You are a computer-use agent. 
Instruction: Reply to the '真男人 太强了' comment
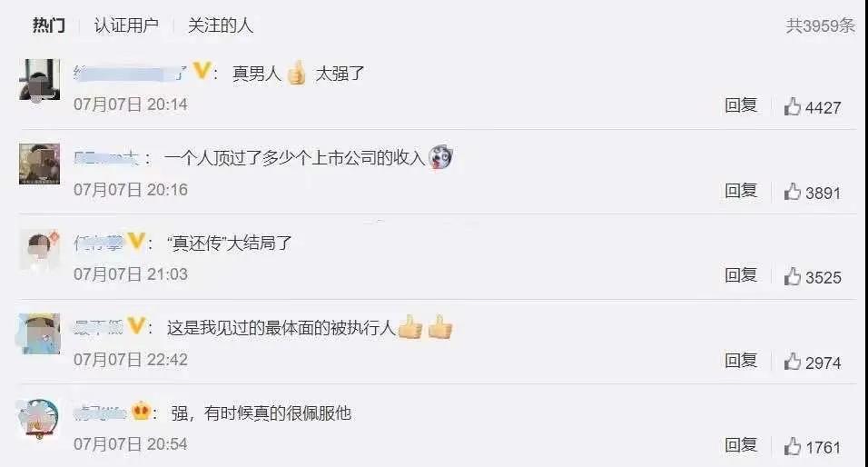click(x=741, y=105)
